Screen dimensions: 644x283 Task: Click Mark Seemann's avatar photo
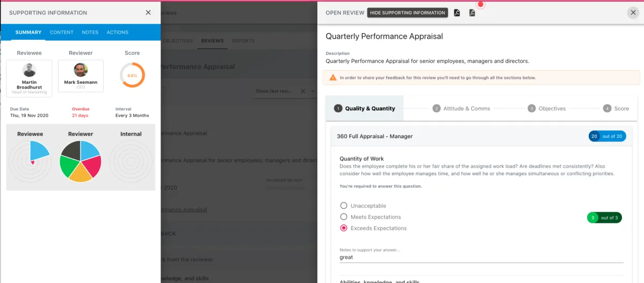pyautogui.click(x=80, y=70)
